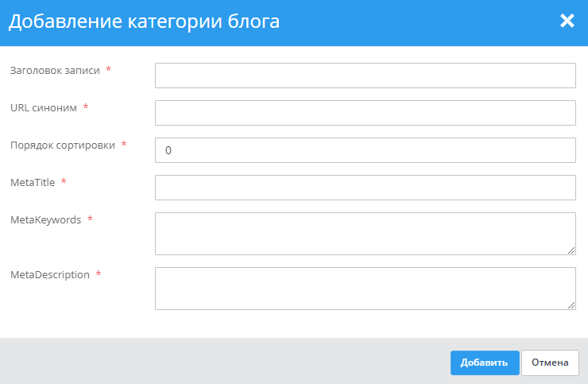Click the MetaKeywords label text
Viewport: 588px width, 384px height.
tap(46, 220)
